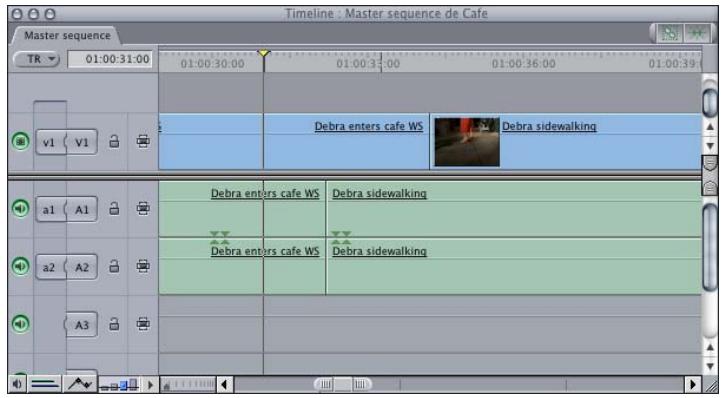Mute the A3 track audible control

(20, 324)
